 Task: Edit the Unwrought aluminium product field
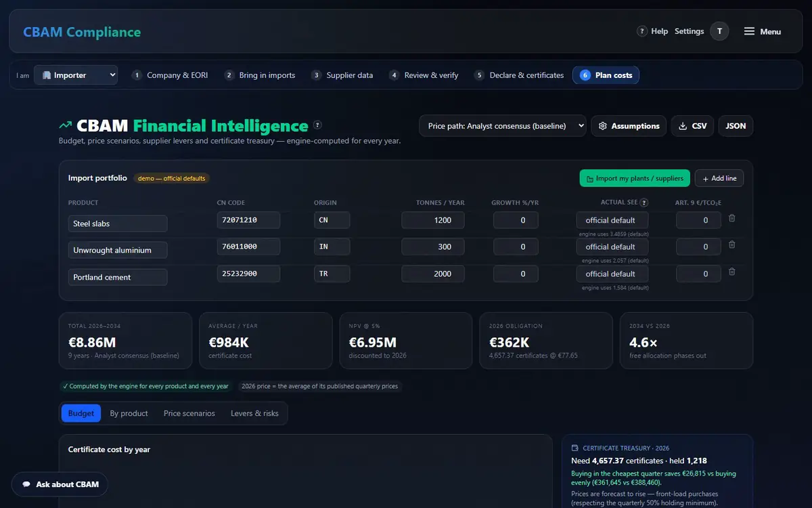(118, 250)
